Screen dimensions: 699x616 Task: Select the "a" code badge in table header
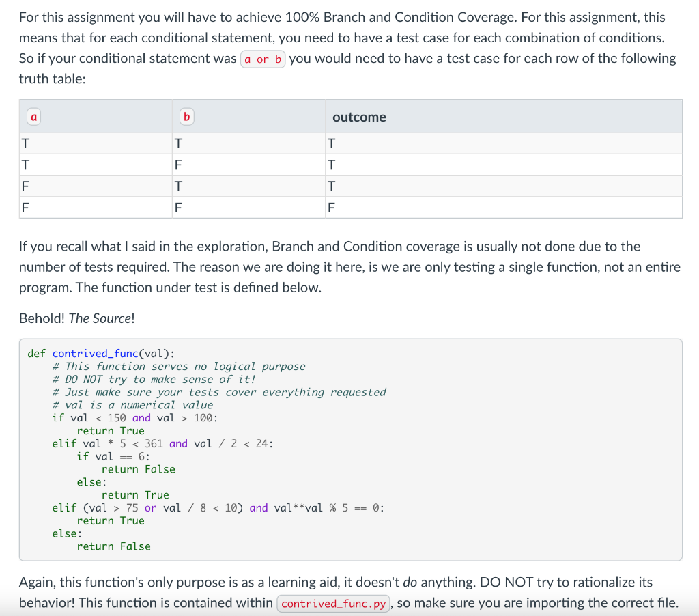(x=33, y=116)
